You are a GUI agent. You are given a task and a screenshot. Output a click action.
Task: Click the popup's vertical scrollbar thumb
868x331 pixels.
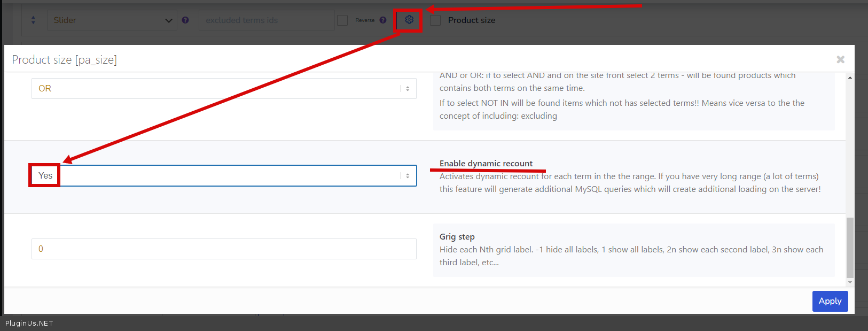click(850, 248)
